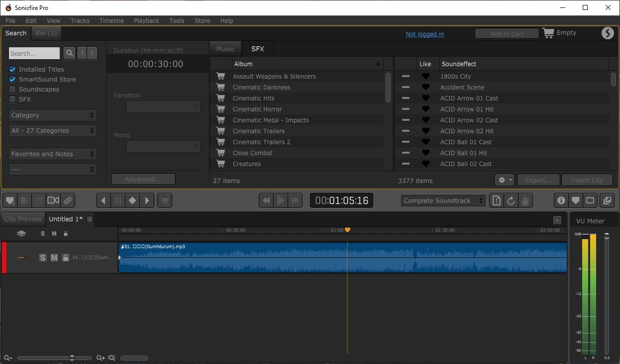Open the Complete Soundtrack dropdown

[x=443, y=200]
